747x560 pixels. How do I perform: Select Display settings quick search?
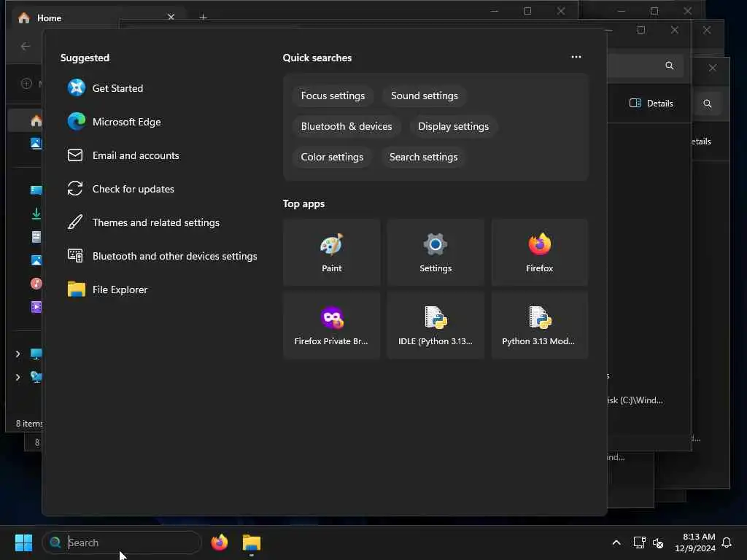[x=453, y=126]
